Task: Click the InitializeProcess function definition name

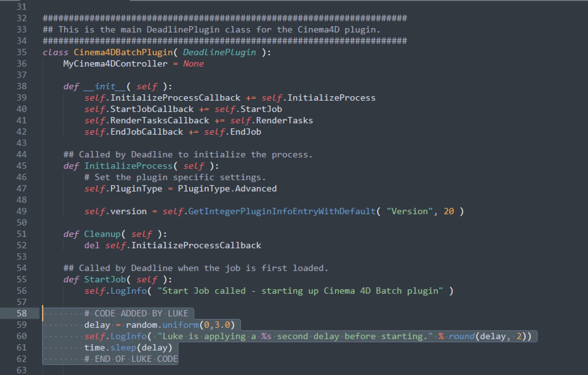Action: click(128, 166)
